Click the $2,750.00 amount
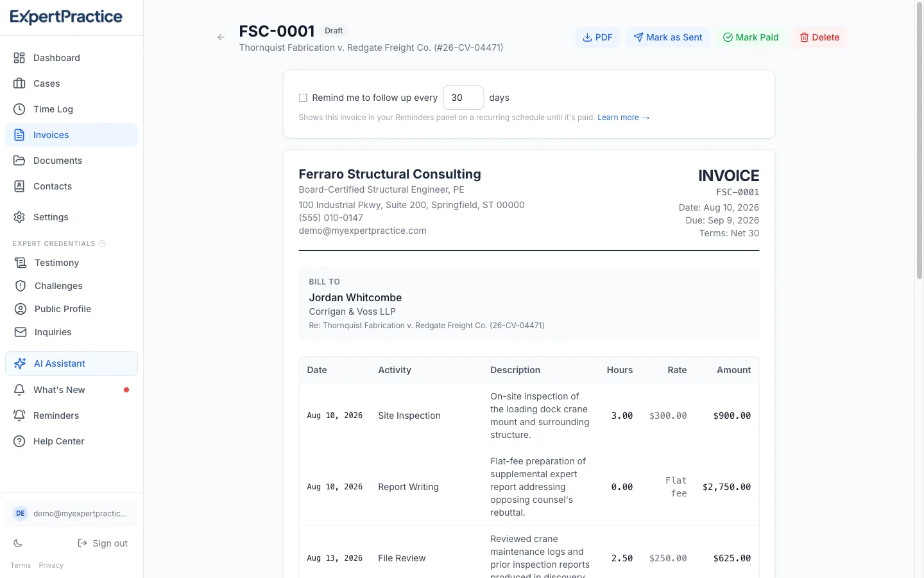 (726, 487)
